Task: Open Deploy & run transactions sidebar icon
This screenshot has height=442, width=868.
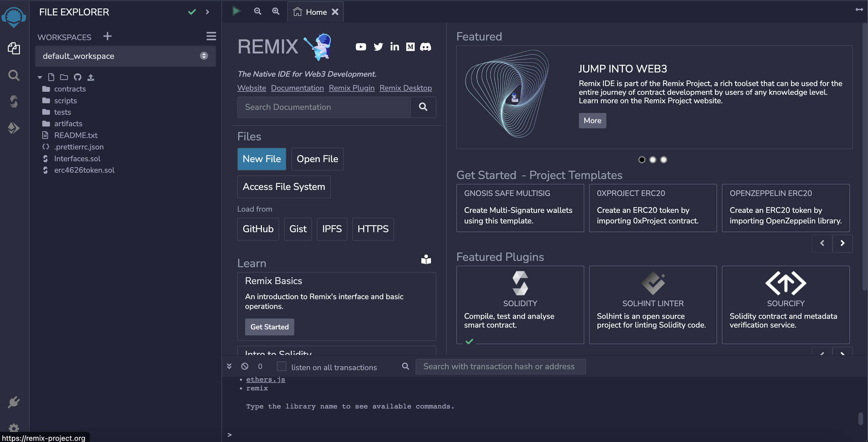Action: 14,128
